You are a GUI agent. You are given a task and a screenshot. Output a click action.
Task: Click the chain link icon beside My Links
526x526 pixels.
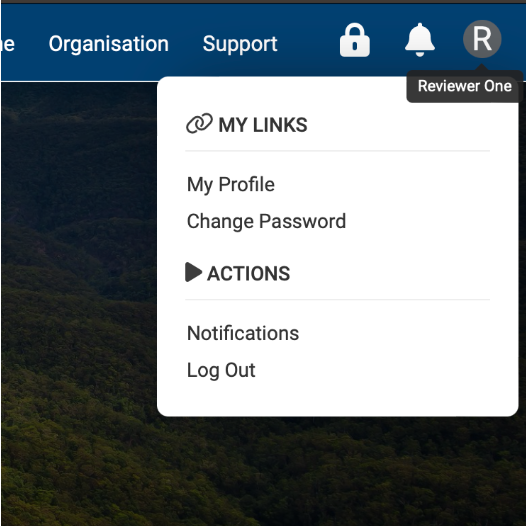tap(199, 123)
